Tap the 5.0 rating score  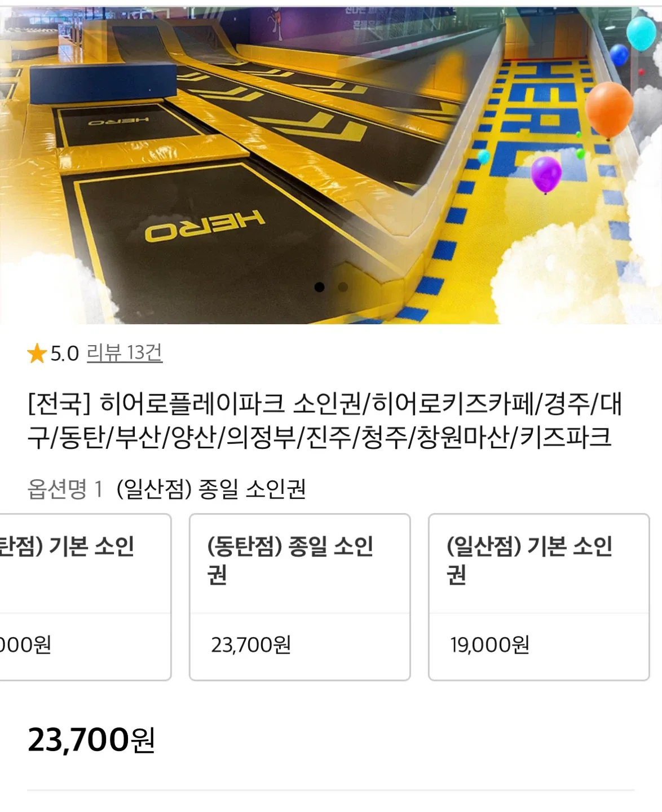64,354
